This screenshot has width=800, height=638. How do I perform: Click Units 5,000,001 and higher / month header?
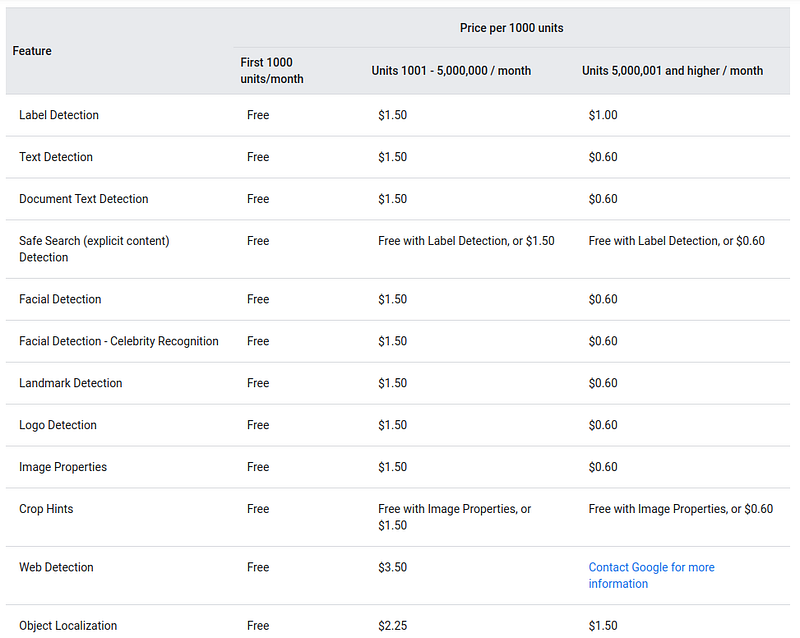tap(672, 70)
